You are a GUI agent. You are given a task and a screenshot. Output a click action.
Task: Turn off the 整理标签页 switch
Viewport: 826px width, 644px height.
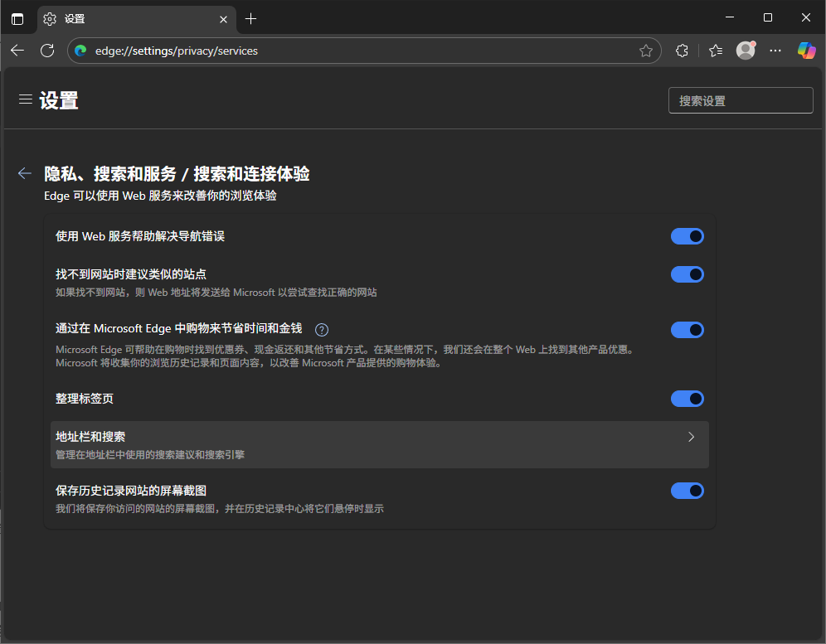coord(687,399)
